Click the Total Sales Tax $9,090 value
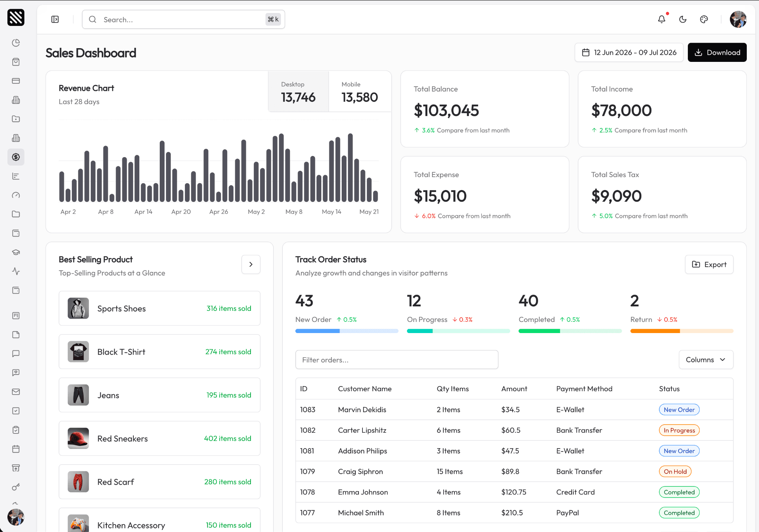 tap(616, 196)
